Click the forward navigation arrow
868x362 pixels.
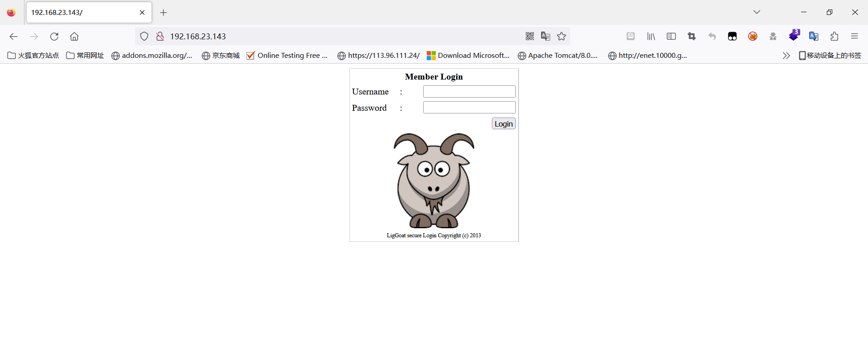(34, 37)
